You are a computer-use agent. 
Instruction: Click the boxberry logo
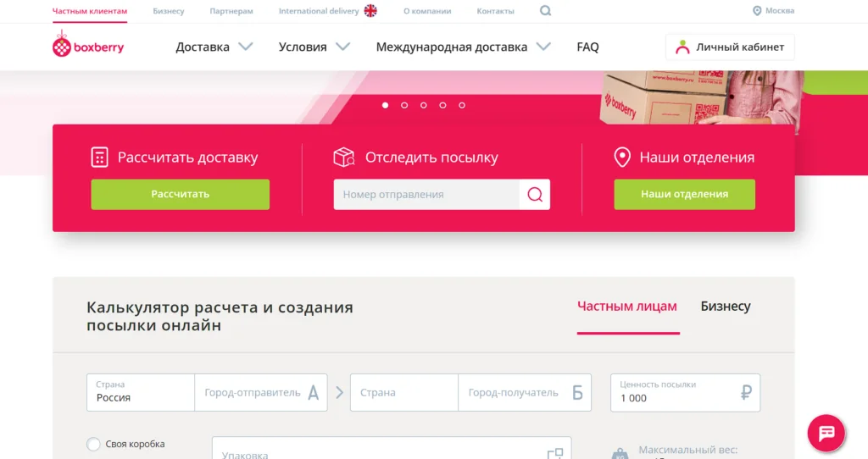pos(88,44)
